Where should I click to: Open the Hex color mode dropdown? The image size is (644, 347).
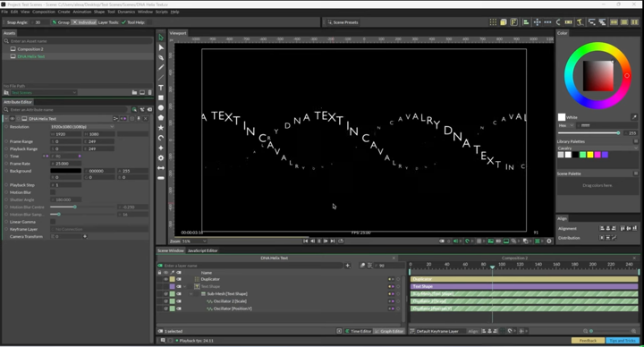pos(565,125)
